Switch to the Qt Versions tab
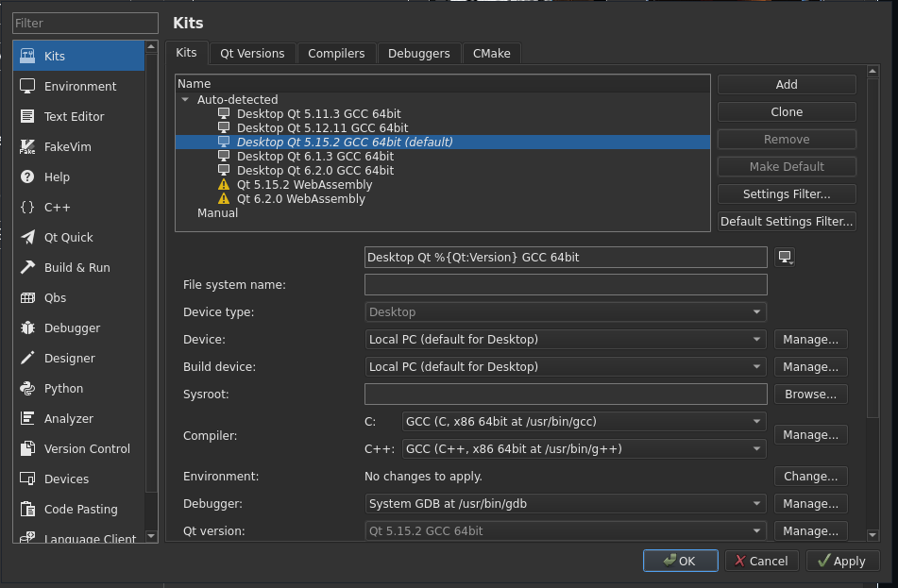This screenshot has width=898, height=588. point(251,53)
